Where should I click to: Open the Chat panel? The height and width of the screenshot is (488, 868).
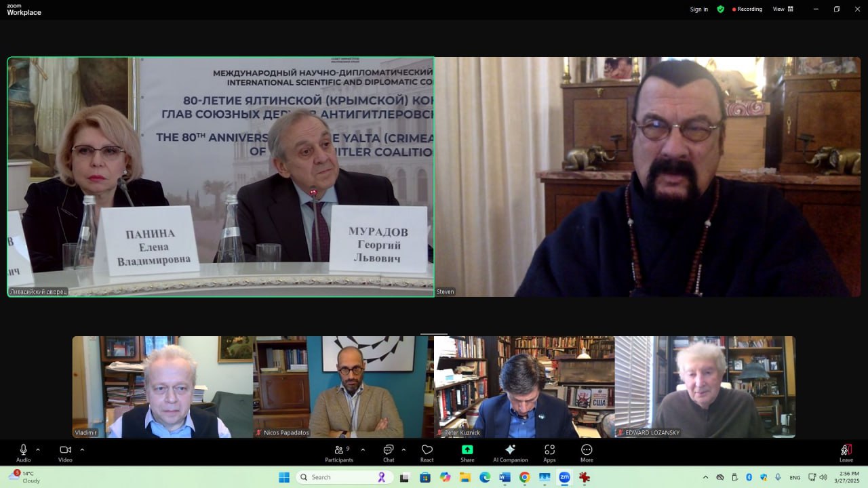389,452
